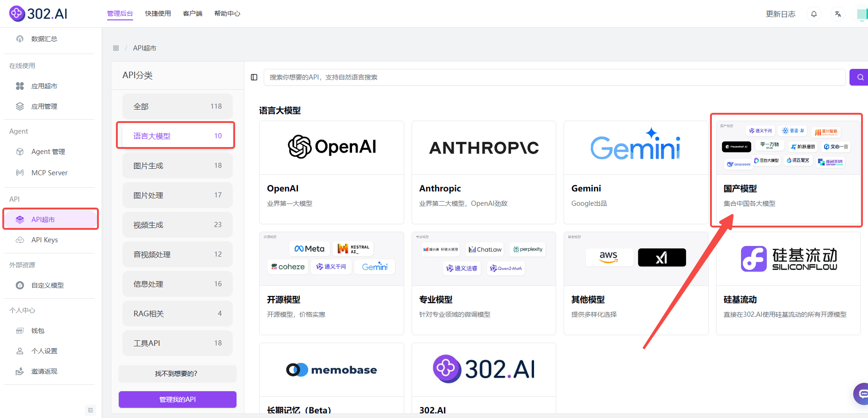Focus the API search input field
Image resolution: width=868 pixels, height=418 pixels.
pos(555,77)
